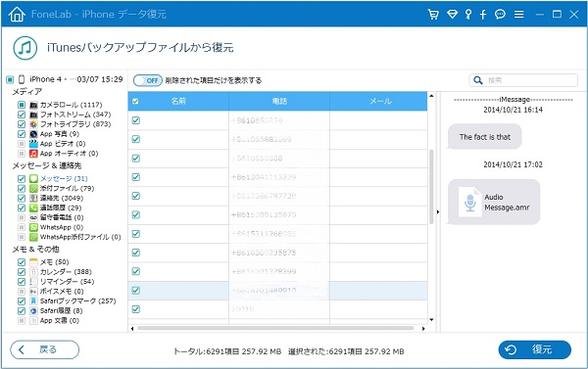Sort by 電話 column header
This screenshot has height=369, width=588.
(x=279, y=101)
